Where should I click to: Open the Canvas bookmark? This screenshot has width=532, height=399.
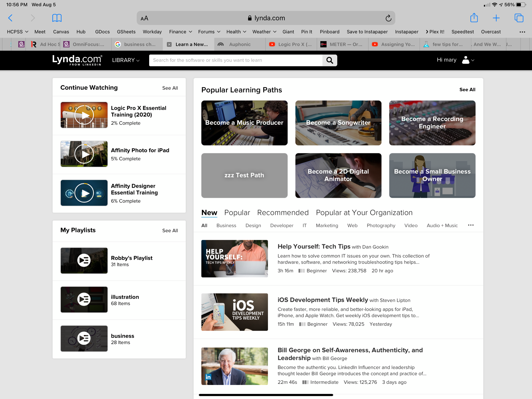(x=61, y=32)
